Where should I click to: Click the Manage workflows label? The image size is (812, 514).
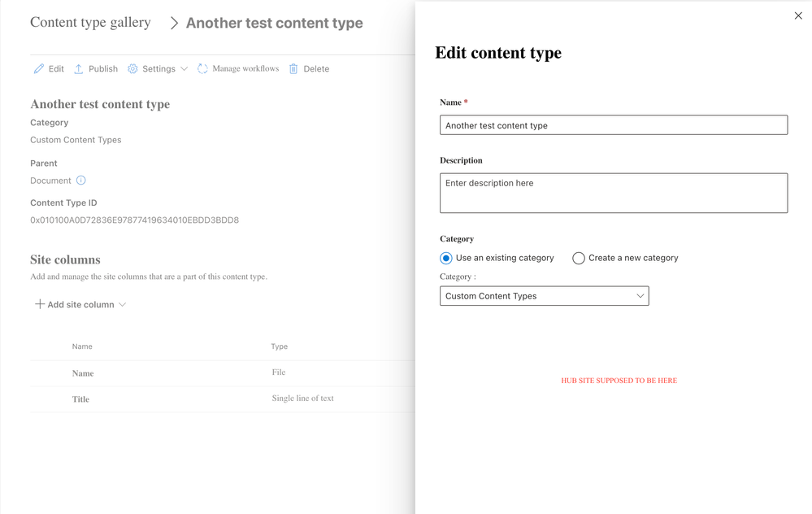pos(245,69)
